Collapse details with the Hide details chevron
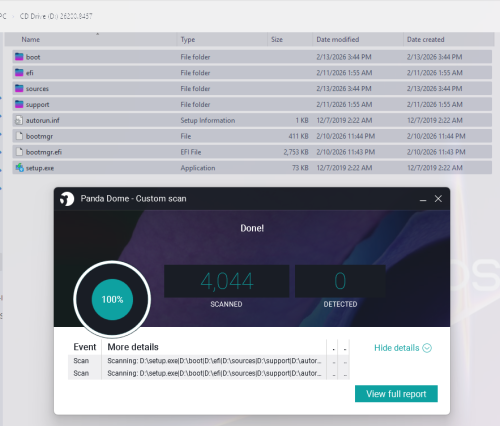Image resolution: width=500 pixels, height=426 pixels. [427, 348]
